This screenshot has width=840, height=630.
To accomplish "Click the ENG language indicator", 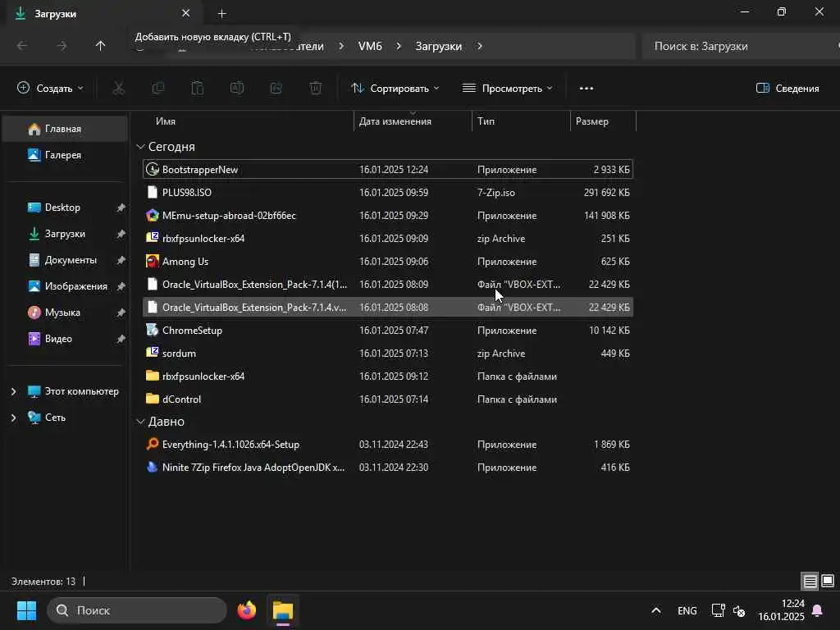I will (x=687, y=610).
